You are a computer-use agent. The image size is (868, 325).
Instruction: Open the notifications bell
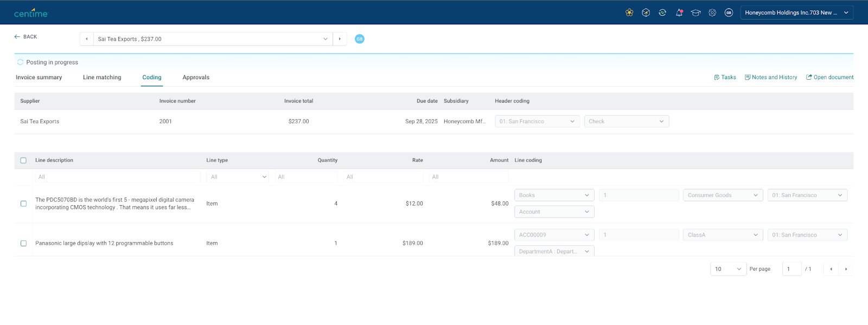pos(679,12)
